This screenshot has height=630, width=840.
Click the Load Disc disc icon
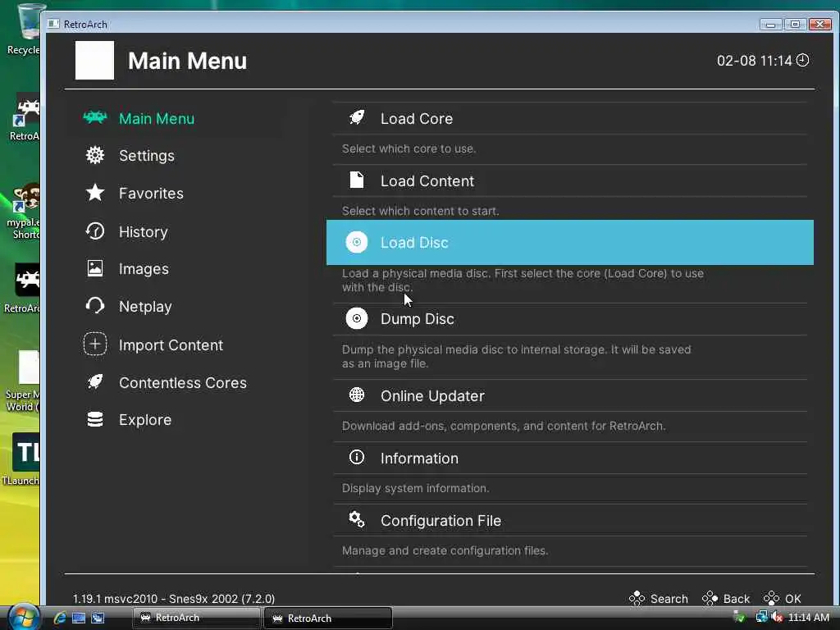(357, 242)
